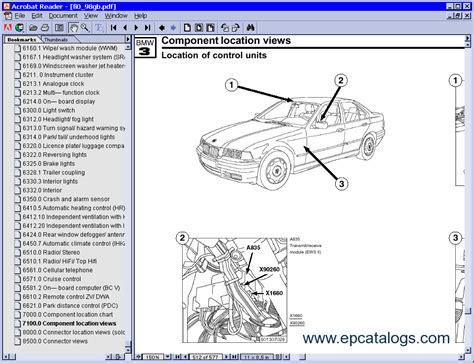Click the Print icon in the toolbar
474x363 pixels.
tap(45, 28)
